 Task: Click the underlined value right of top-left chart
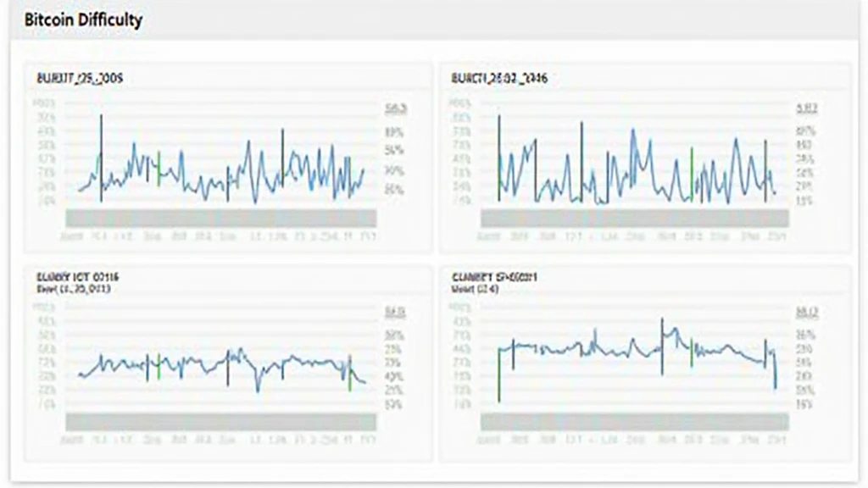(396, 109)
